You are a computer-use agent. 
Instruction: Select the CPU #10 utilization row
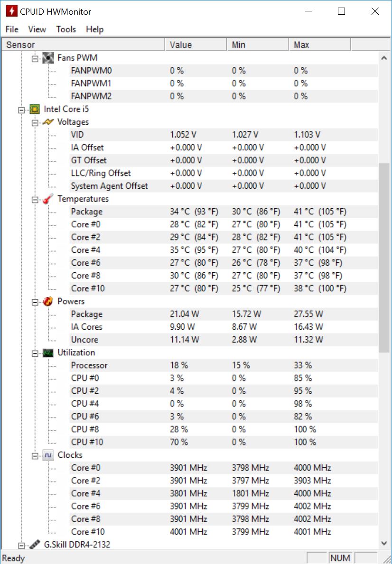(x=87, y=442)
